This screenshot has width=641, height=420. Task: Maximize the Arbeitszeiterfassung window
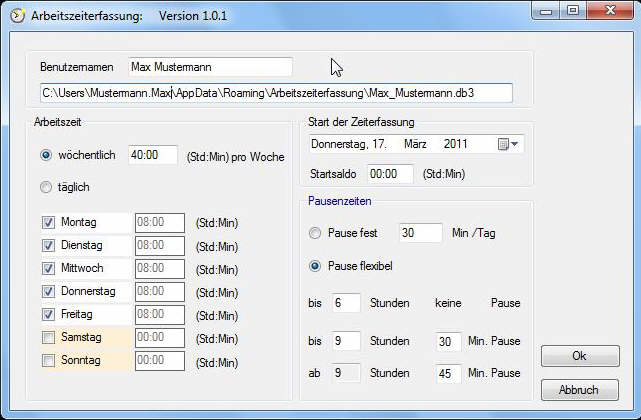(x=573, y=11)
